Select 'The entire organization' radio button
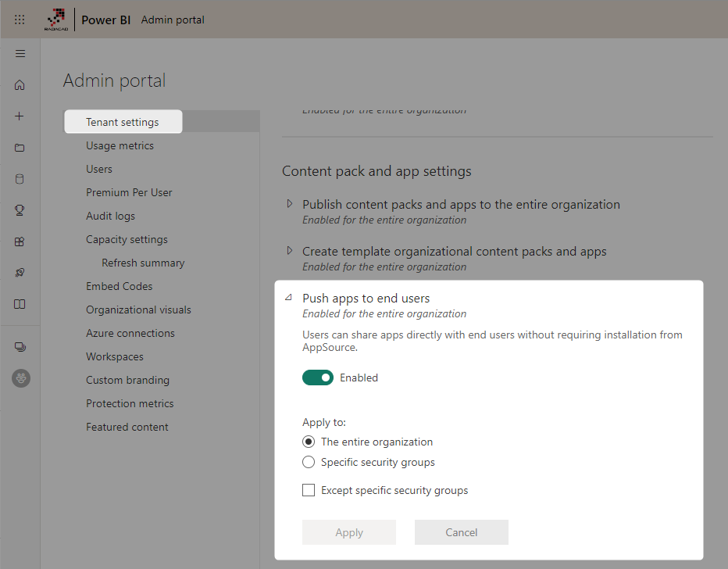The height and width of the screenshot is (569, 728). pos(309,442)
